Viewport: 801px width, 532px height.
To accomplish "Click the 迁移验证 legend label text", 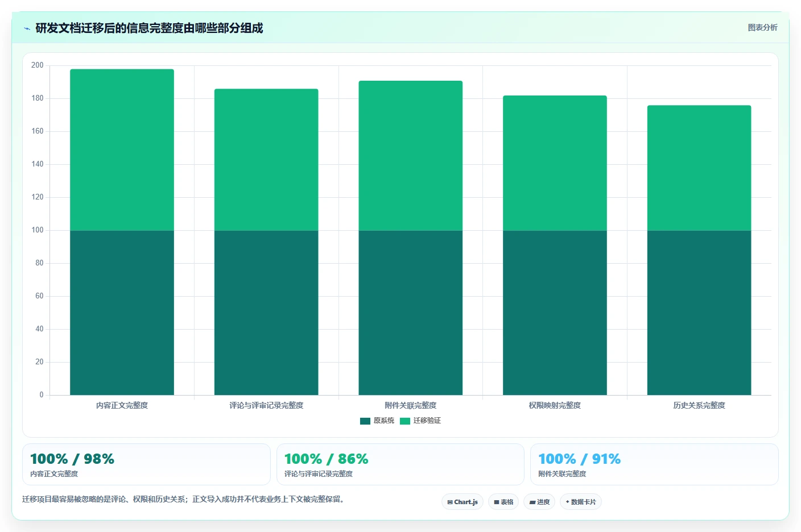I will (x=427, y=421).
